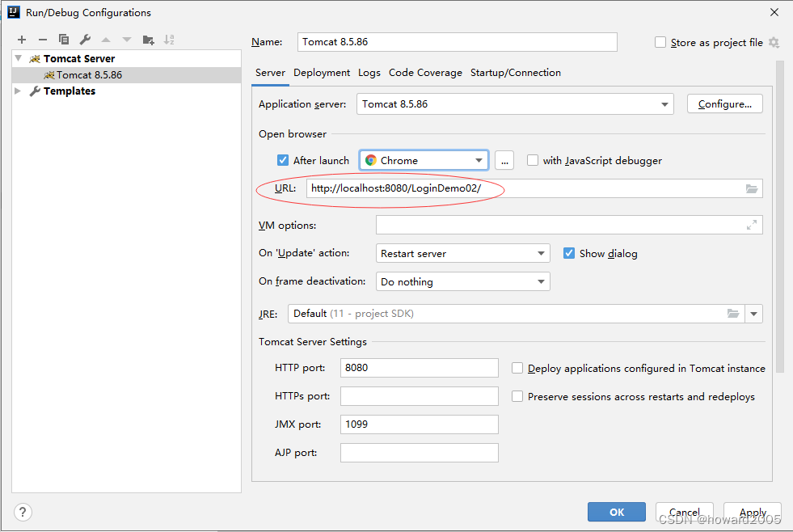Toggle Store as project file checkbox
The image size is (793, 532).
tap(660, 43)
